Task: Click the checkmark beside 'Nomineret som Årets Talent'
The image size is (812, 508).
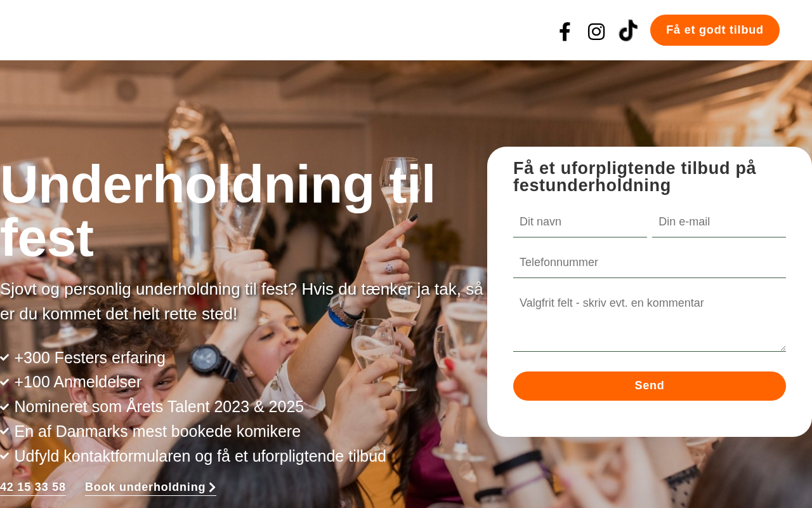Action: pos(4,407)
